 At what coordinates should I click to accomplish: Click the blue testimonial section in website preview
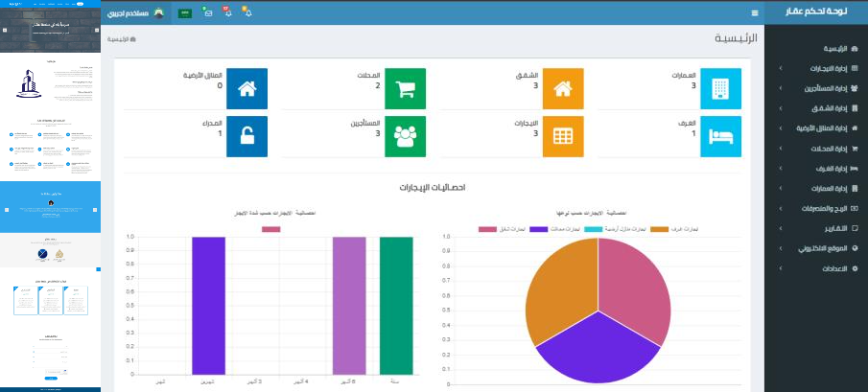tap(51, 207)
